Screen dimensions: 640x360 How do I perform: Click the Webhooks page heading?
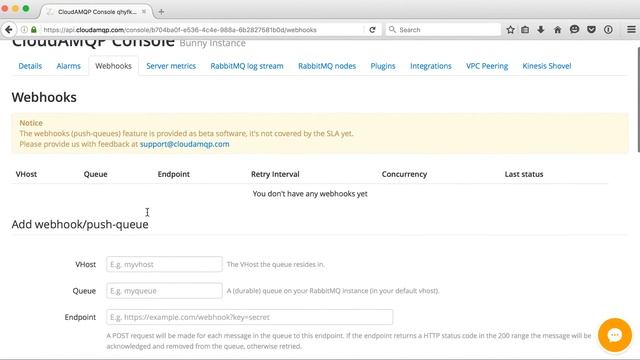point(44,98)
